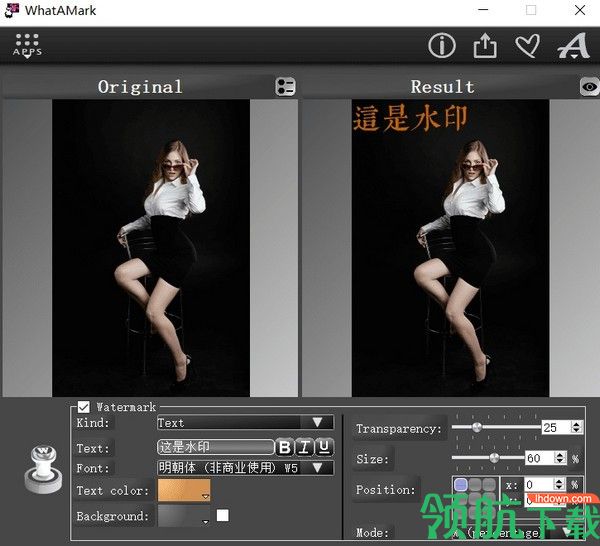Click the share export icon
Image resolution: width=600 pixels, height=546 pixels.
tap(485, 46)
